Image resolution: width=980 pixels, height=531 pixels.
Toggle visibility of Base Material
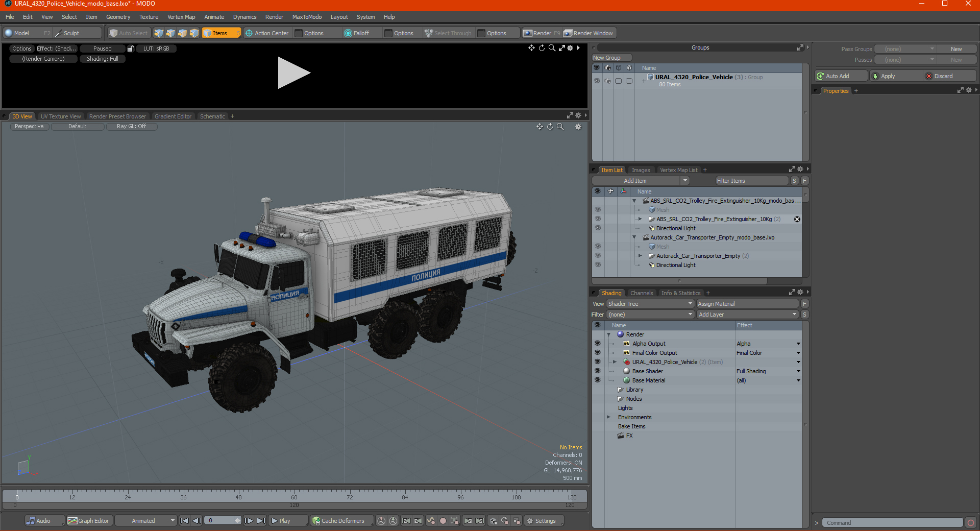[597, 380]
